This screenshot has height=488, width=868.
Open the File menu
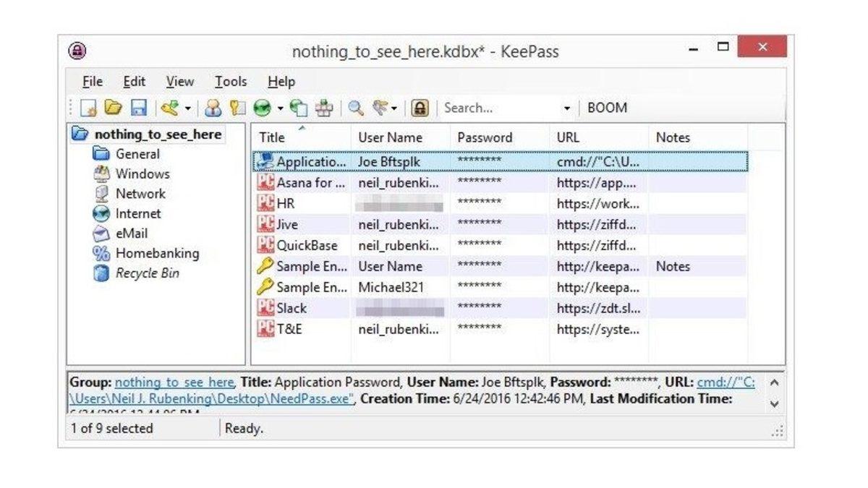point(92,82)
